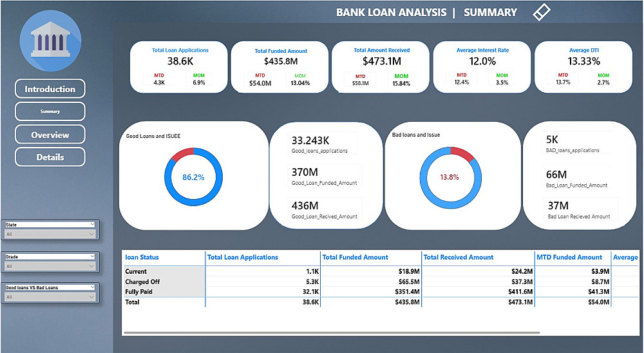This screenshot has width=644, height=353.
Task: Click the eraser clear-filters icon in header
Action: 542,12
